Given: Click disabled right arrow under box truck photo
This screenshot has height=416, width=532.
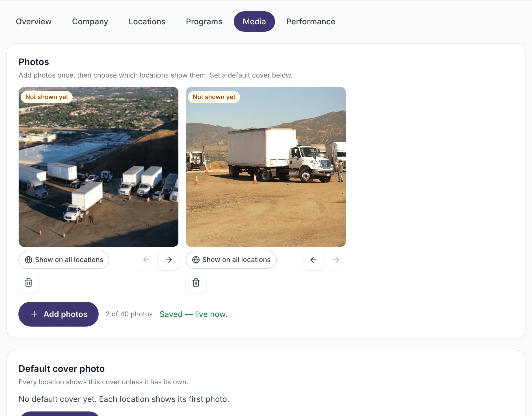Looking at the screenshot, I should click(336, 260).
